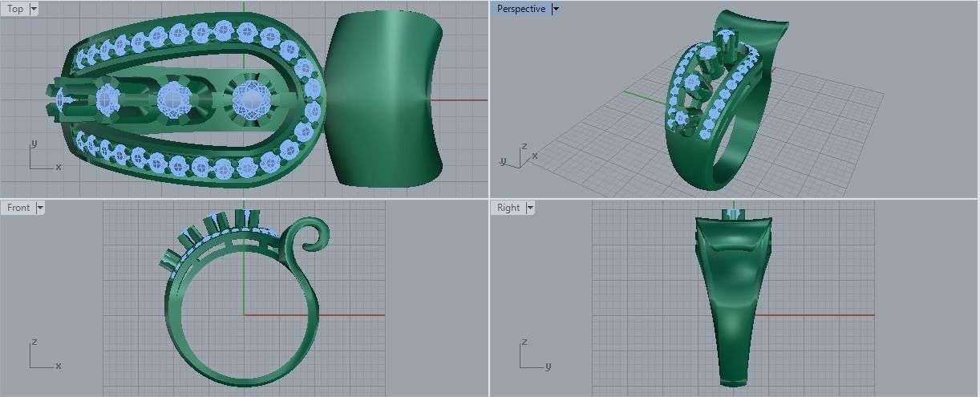Select the wide band surface in Top view
The image size is (980, 397).
(x=385, y=100)
